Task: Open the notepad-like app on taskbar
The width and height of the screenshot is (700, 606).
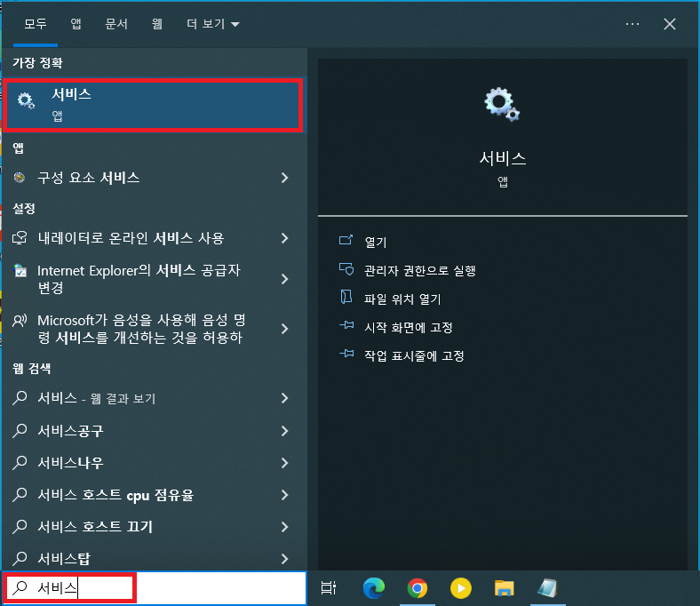Action: click(548, 588)
